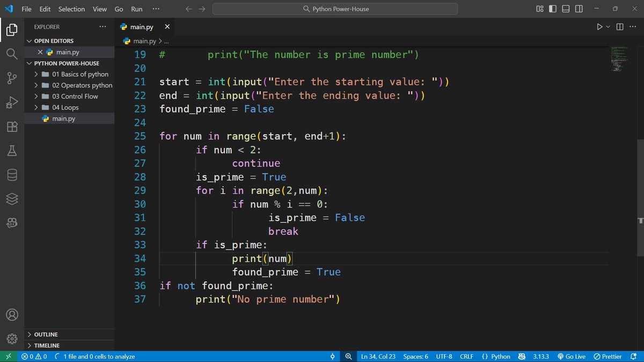This screenshot has width=644, height=362.
Task: Split the editor right
Action: (x=620, y=27)
